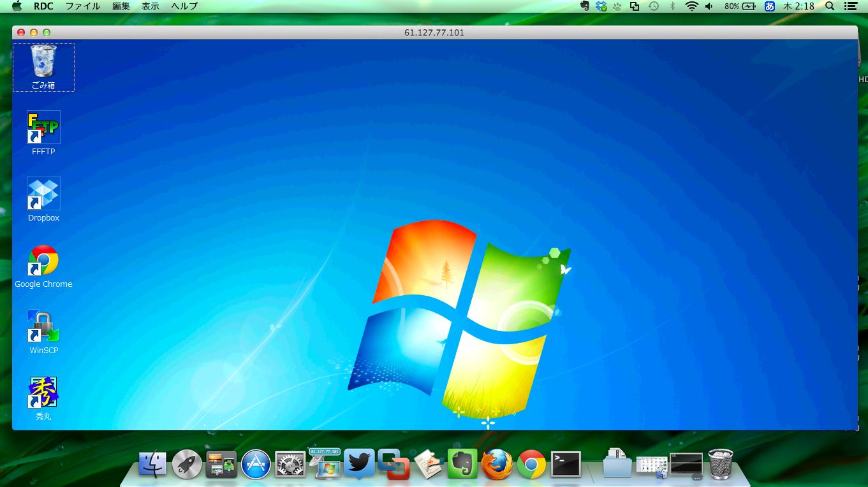Launch Firefox from the Dock

pyautogui.click(x=497, y=464)
